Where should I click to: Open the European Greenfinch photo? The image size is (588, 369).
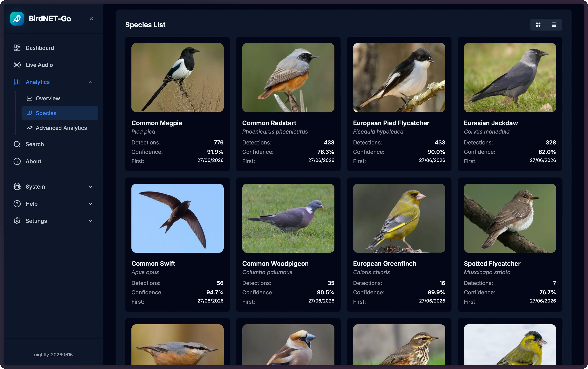pyautogui.click(x=399, y=218)
